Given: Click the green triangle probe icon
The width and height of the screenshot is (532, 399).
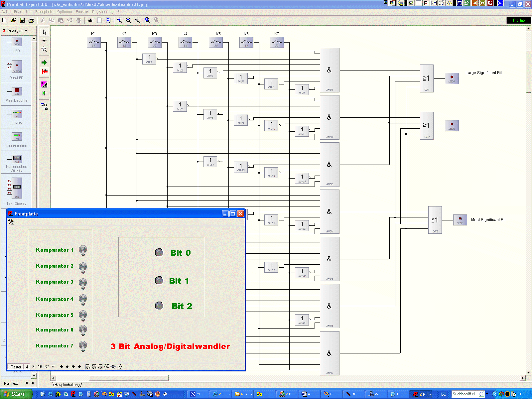Looking at the screenshot, I should (x=44, y=93).
